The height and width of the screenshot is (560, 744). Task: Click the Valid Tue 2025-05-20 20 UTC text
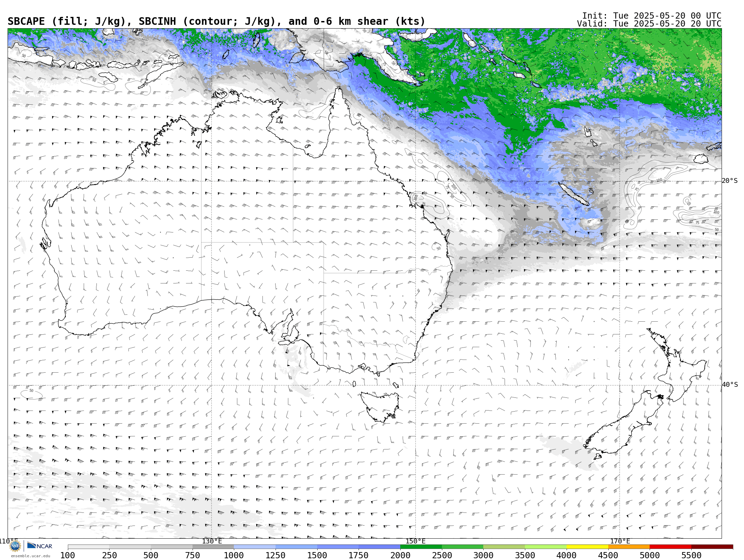(x=649, y=24)
